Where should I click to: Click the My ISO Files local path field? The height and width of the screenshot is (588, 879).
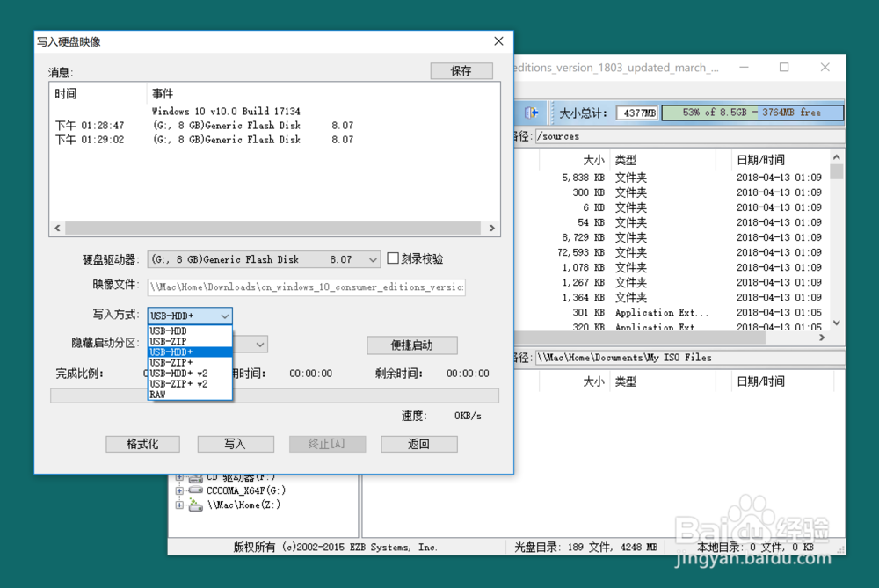pos(690,358)
